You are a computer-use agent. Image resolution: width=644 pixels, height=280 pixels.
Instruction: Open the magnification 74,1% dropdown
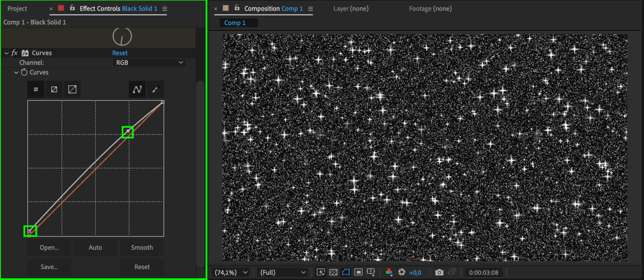tap(231, 272)
